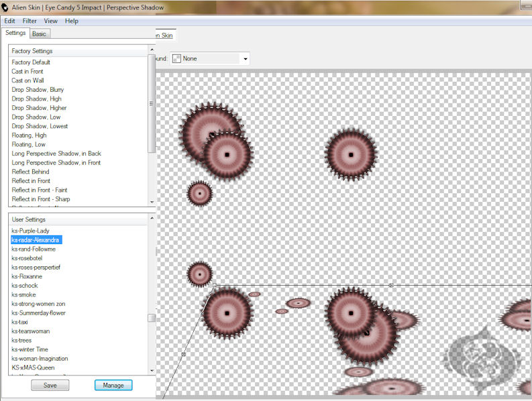Image resolution: width=532 pixels, height=401 pixels.
Task: Click top-middle handle of shadow bounding box
Action: pos(392,285)
